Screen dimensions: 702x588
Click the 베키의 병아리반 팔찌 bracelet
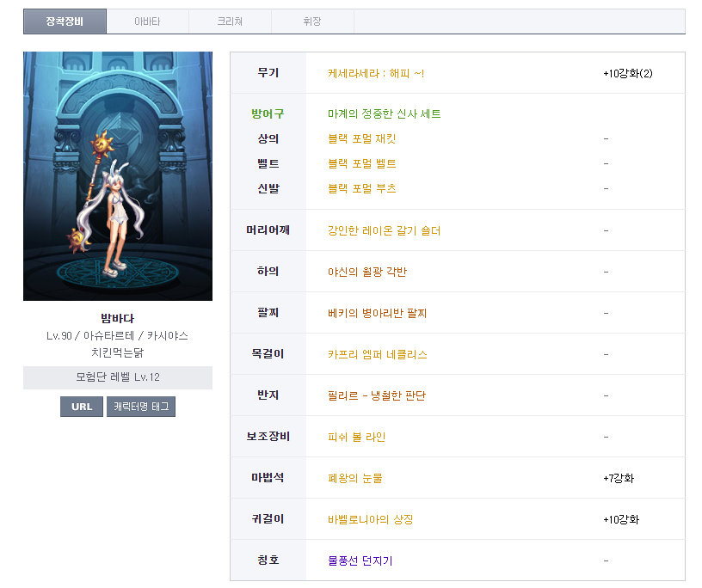click(377, 313)
